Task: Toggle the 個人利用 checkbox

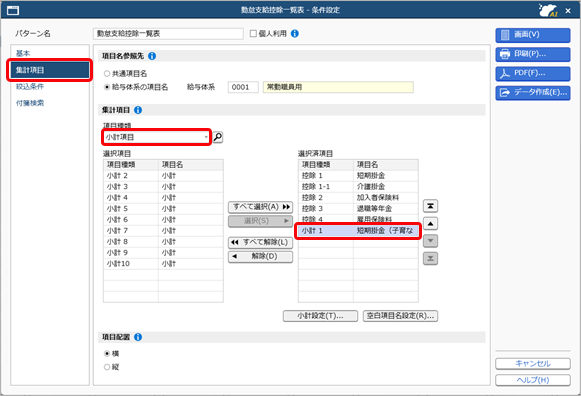Action: point(253,34)
